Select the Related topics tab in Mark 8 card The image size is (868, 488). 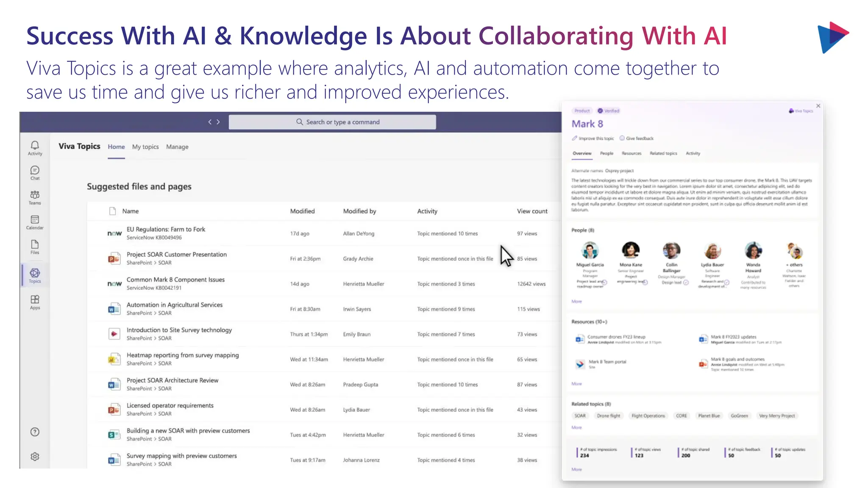[663, 153]
